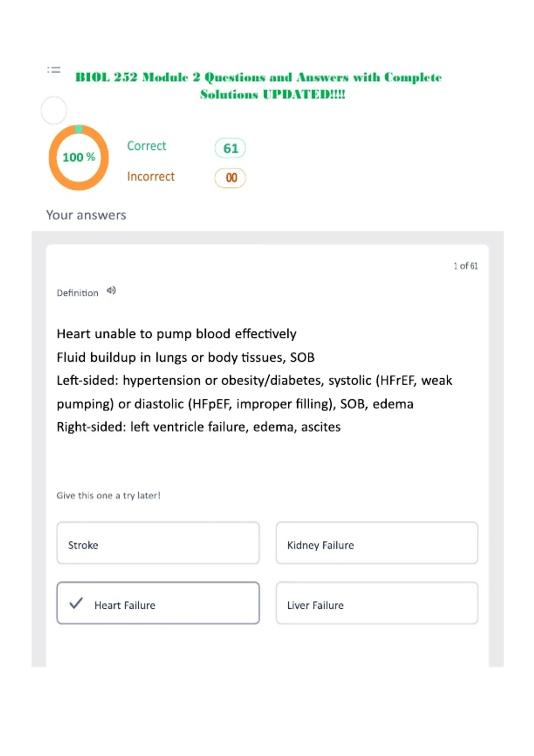Click the Correct label

click(x=146, y=146)
